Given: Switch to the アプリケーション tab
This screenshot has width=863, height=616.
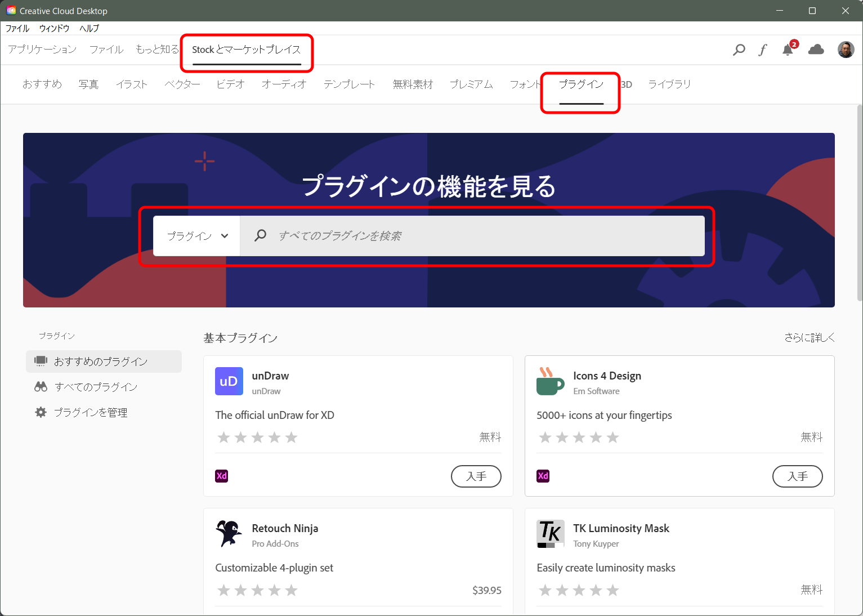Looking at the screenshot, I should tap(42, 50).
